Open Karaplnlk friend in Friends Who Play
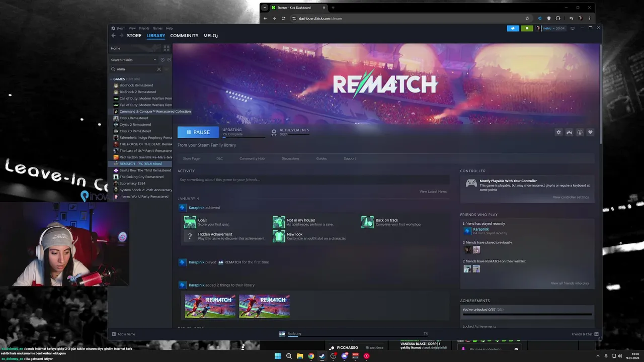Screen dimensions: 644x362 click(x=480, y=230)
